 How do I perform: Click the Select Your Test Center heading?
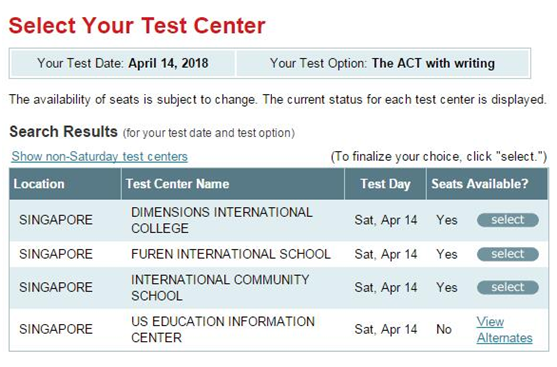pos(137,26)
